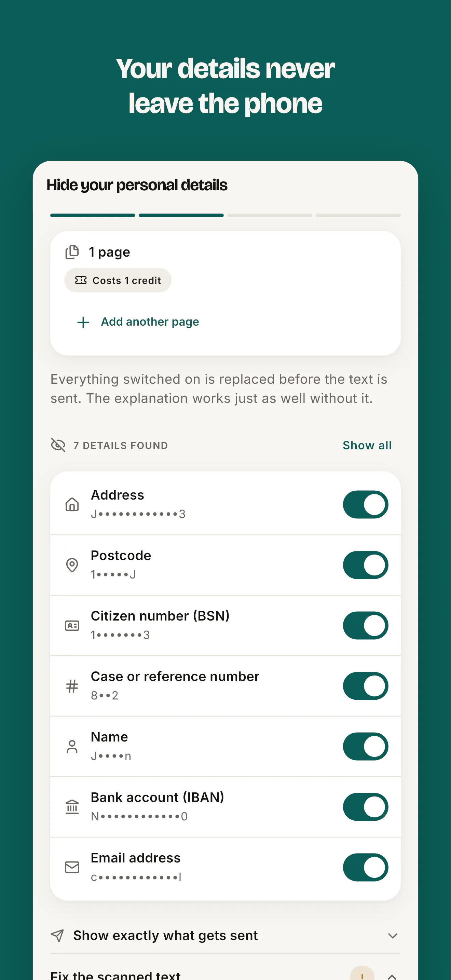Collapse the Fix the scanned text section

click(x=392, y=976)
